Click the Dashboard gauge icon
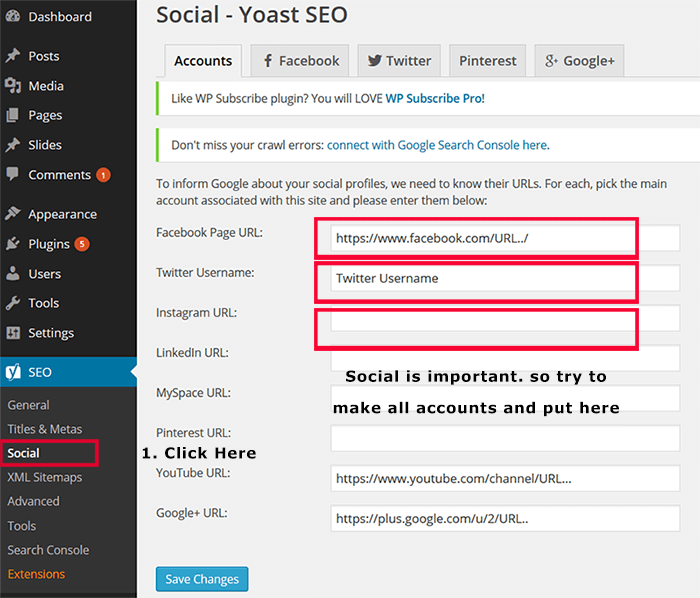The width and height of the screenshot is (700, 598). 13,17
